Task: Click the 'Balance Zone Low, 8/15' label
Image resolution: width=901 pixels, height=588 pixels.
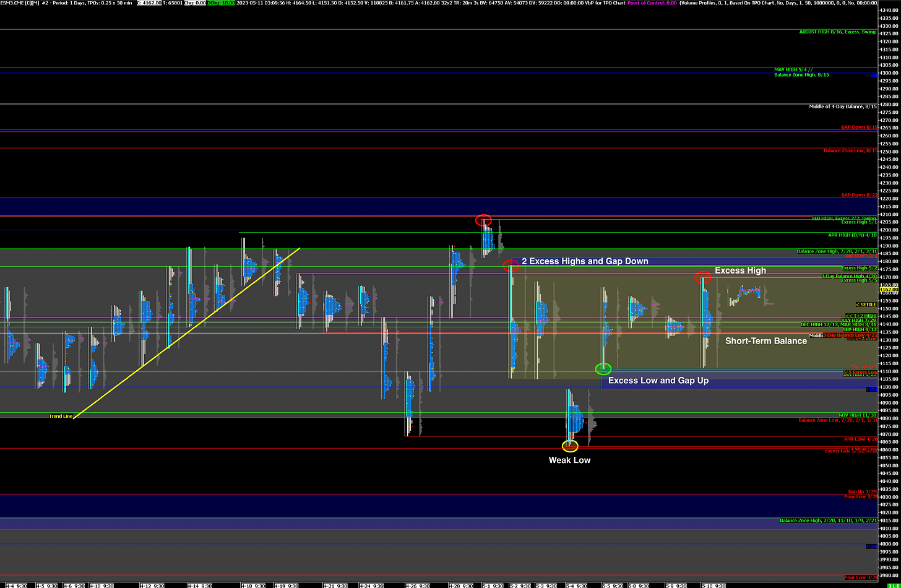Action: 850,150
